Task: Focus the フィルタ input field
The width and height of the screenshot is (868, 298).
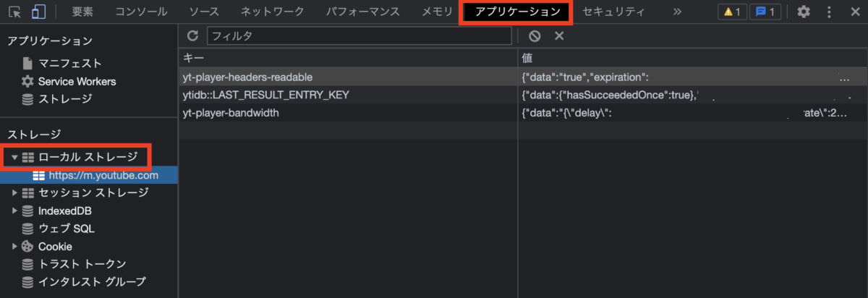Action: click(x=359, y=35)
